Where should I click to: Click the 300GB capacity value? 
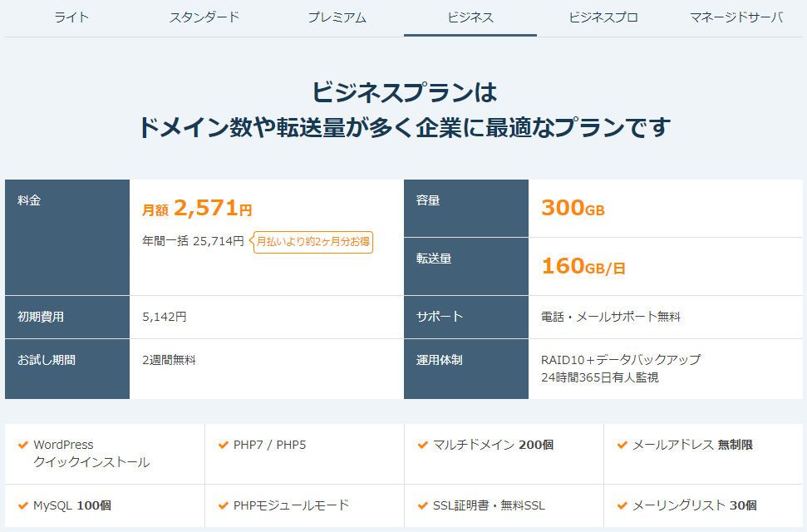coord(573,208)
